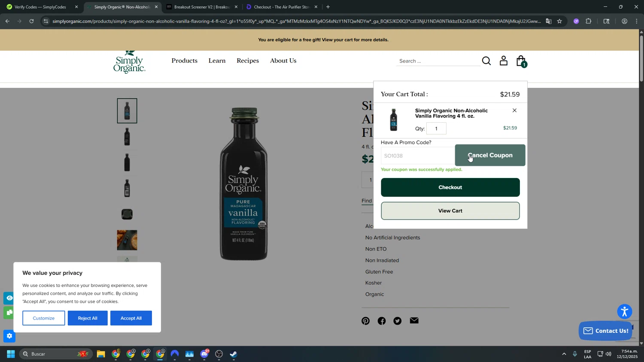Select fourth product bottle thumbnail
The width and height of the screenshot is (644, 362).
point(127,188)
